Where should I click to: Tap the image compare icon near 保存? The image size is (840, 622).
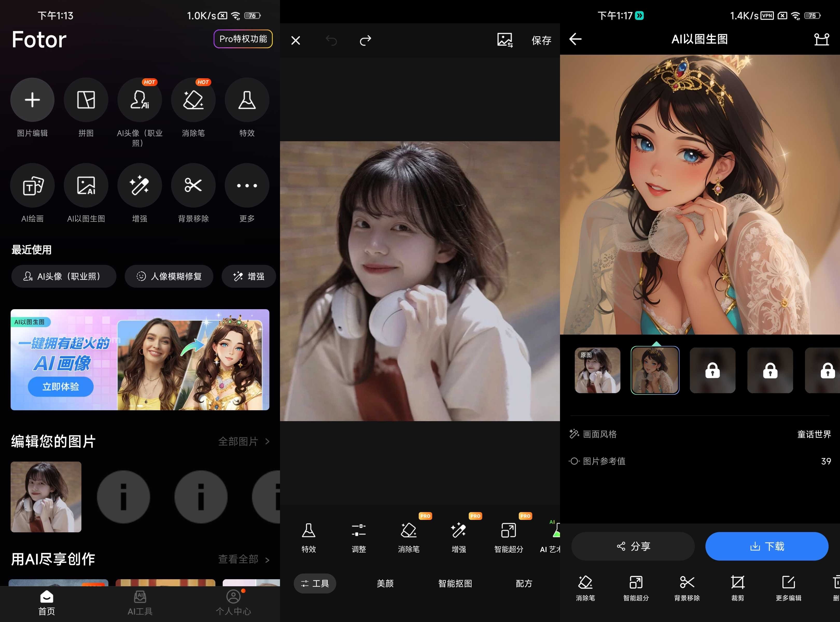coord(505,40)
